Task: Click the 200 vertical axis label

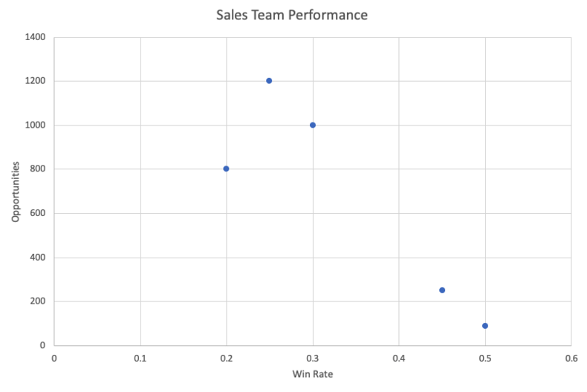Action: pos(37,301)
